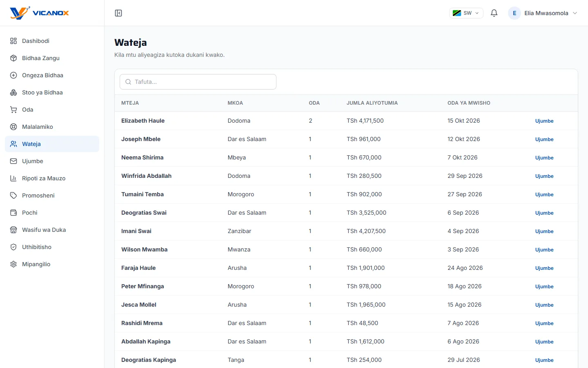Click the E avatar circle
This screenshot has width=588, height=368.
[514, 13]
